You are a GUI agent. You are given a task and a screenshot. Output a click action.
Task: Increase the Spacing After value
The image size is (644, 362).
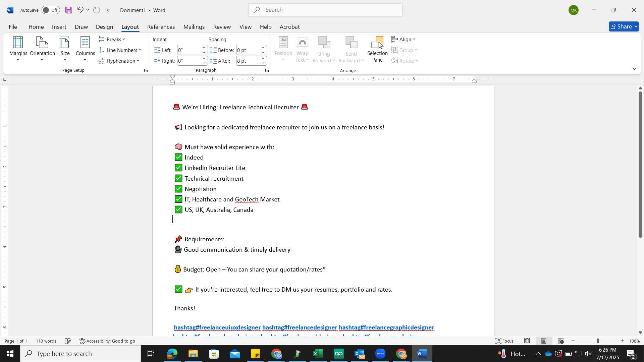pyautogui.click(x=264, y=59)
